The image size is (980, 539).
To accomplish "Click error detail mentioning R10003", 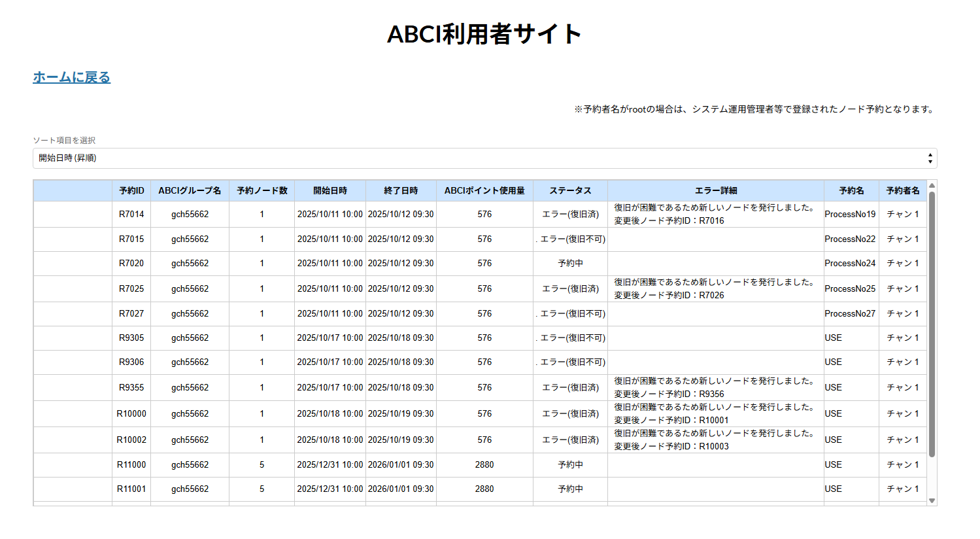I will pos(715,440).
